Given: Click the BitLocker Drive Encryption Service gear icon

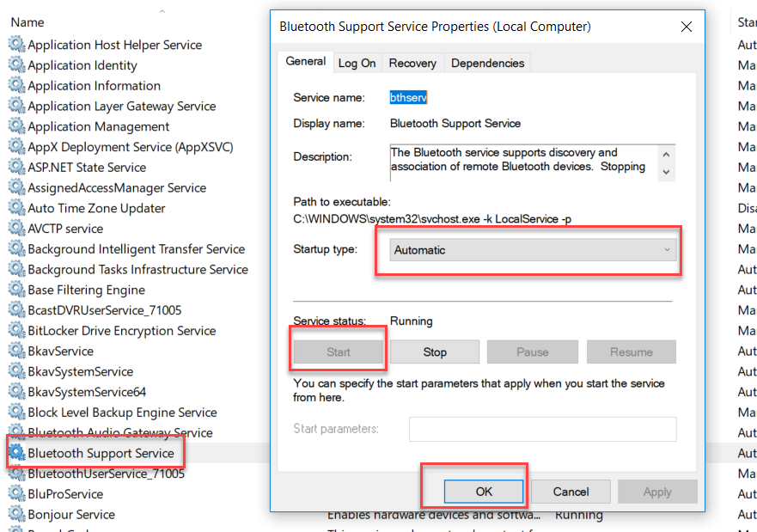Looking at the screenshot, I should coord(16,331).
